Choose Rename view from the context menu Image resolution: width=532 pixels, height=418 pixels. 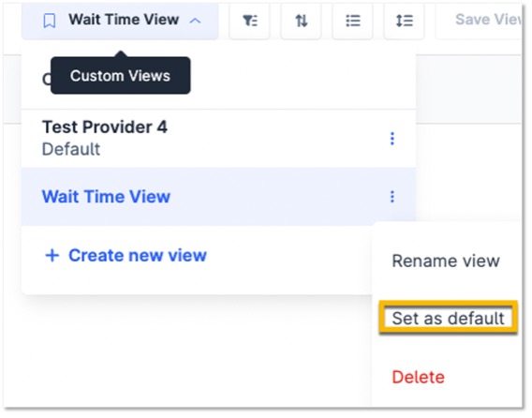coord(446,261)
